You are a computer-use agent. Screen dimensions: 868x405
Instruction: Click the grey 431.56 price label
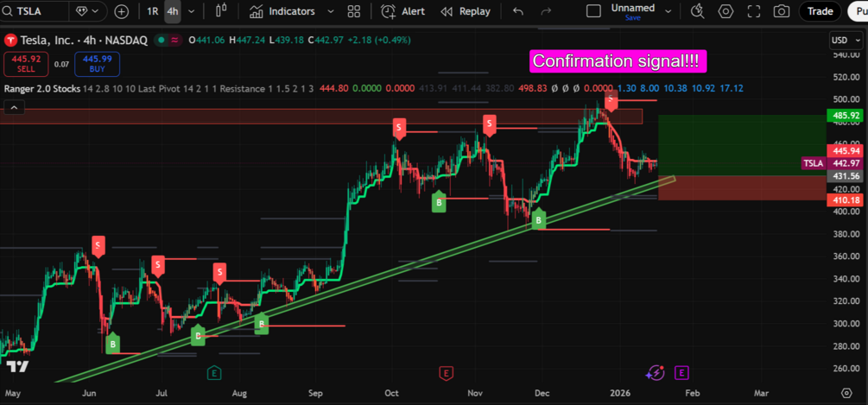[845, 176]
